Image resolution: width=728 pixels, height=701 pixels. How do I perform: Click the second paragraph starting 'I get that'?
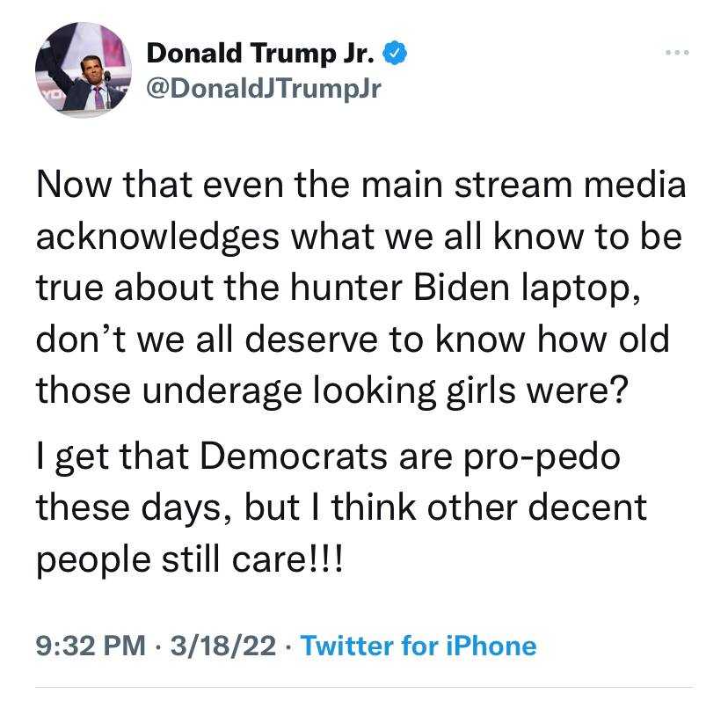click(342, 507)
